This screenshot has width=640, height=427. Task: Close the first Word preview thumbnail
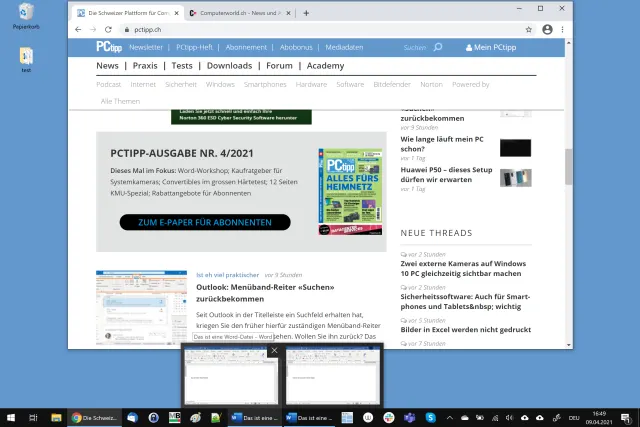coord(274,350)
